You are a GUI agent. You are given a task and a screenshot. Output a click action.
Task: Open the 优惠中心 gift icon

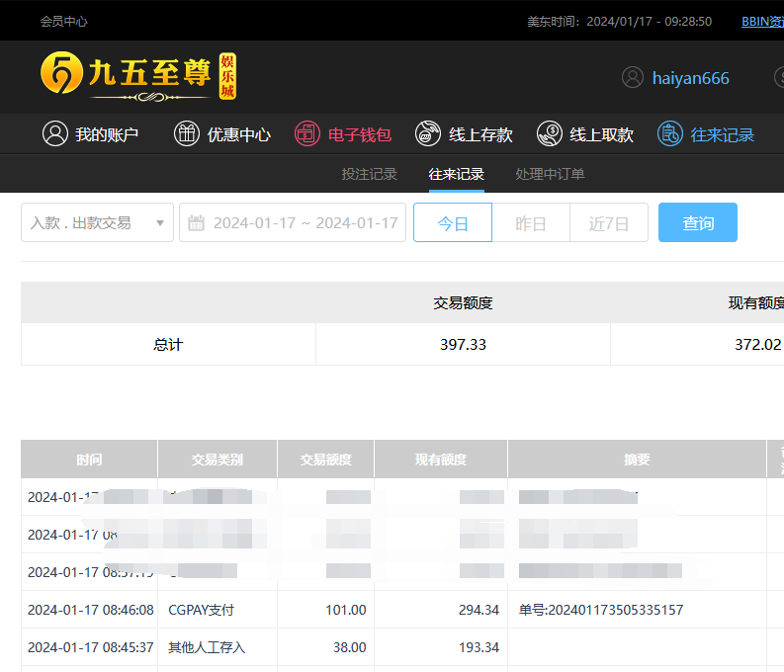click(187, 134)
